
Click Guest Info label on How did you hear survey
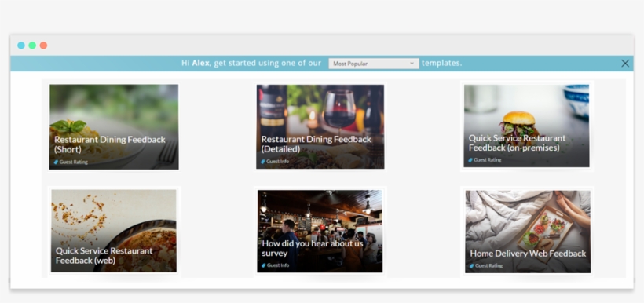pyautogui.click(x=278, y=265)
